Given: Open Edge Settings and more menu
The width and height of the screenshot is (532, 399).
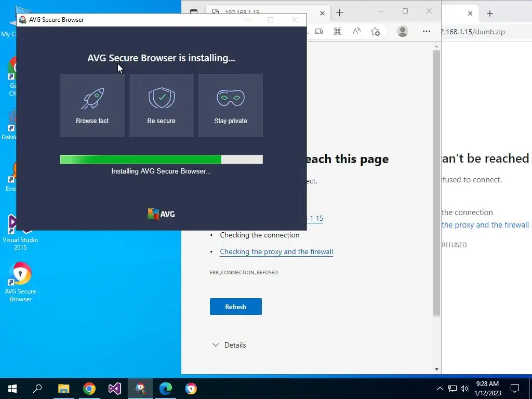Looking at the screenshot, I should click(x=427, y=31).
